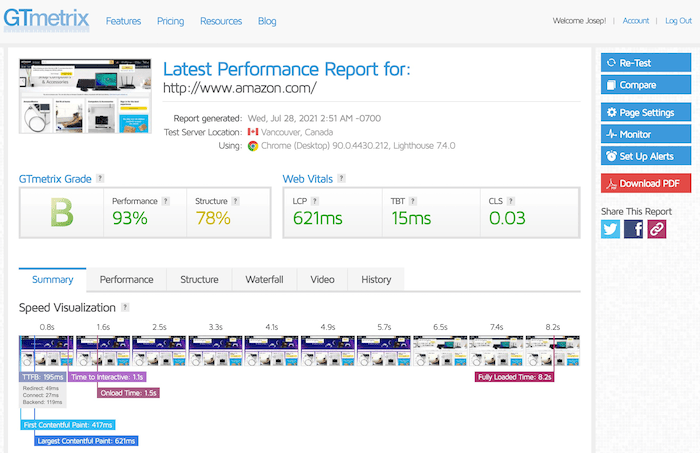Click help icon next to Web Vitals

pyautogui.click(x=341, y=178)
